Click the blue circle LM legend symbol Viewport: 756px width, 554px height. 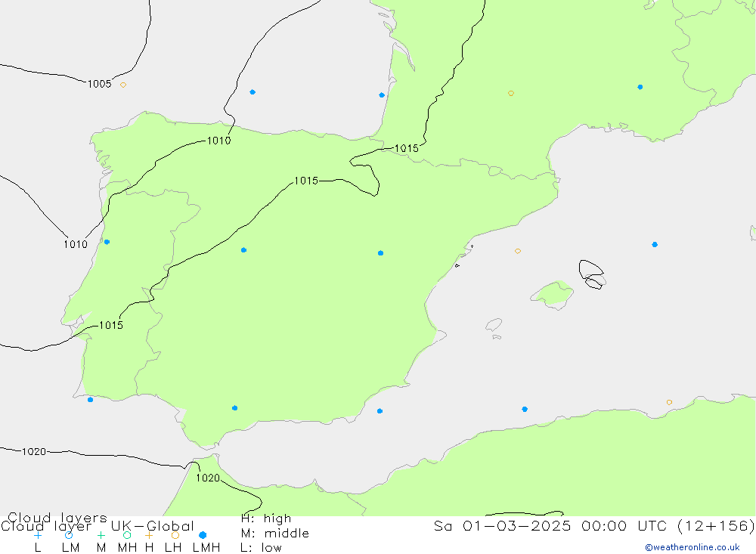point(69,535)
